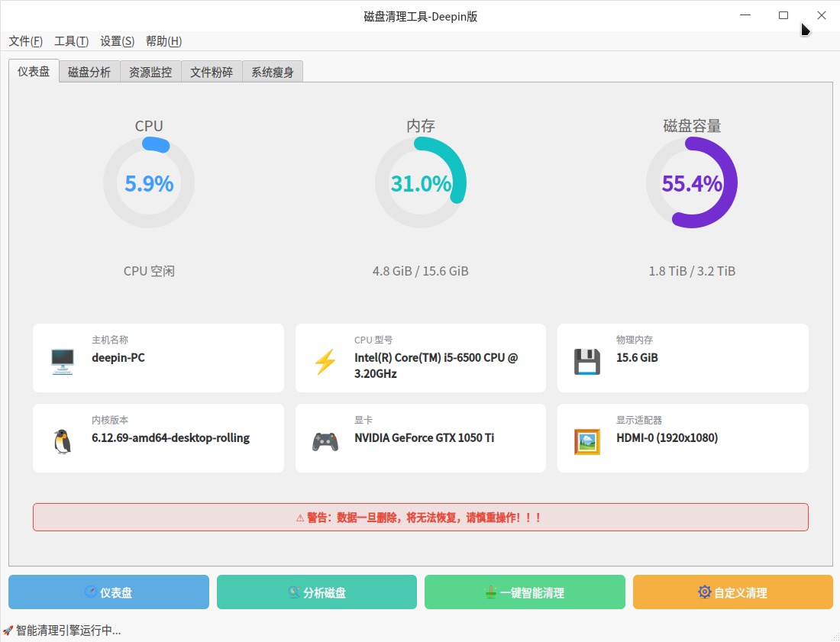The height and width of the screenshot is (642, 840).
Task: Open the 文件粉碎 tab
Action: tap(212, 72)
